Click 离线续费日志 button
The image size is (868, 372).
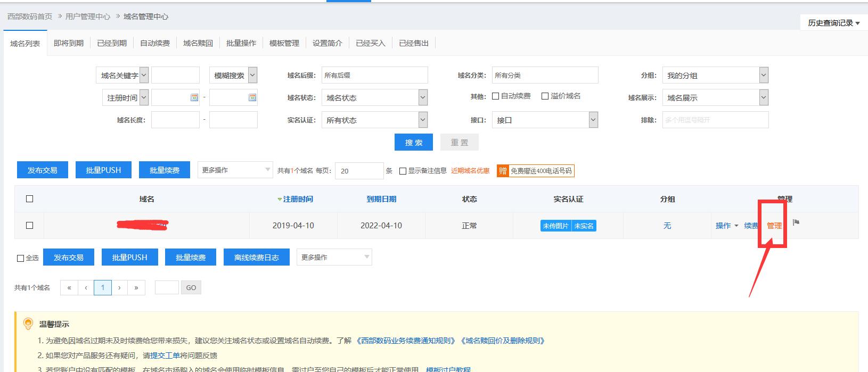(257, 257)
